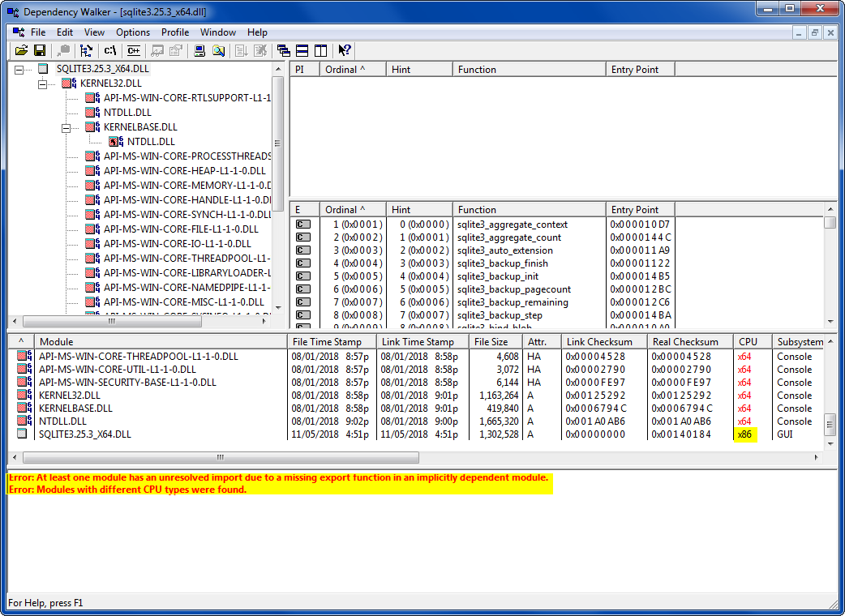This screenshot has width=845, height=616.
Task: Click the 'different CPU types' error line
Action: pyautogui.click(x=127, y=490)
